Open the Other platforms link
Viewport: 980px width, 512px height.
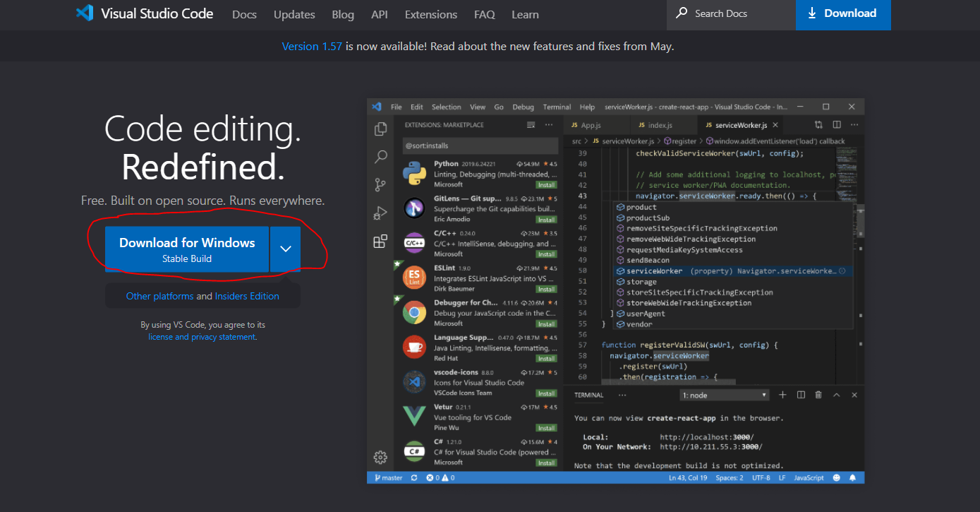pos(159,296)
